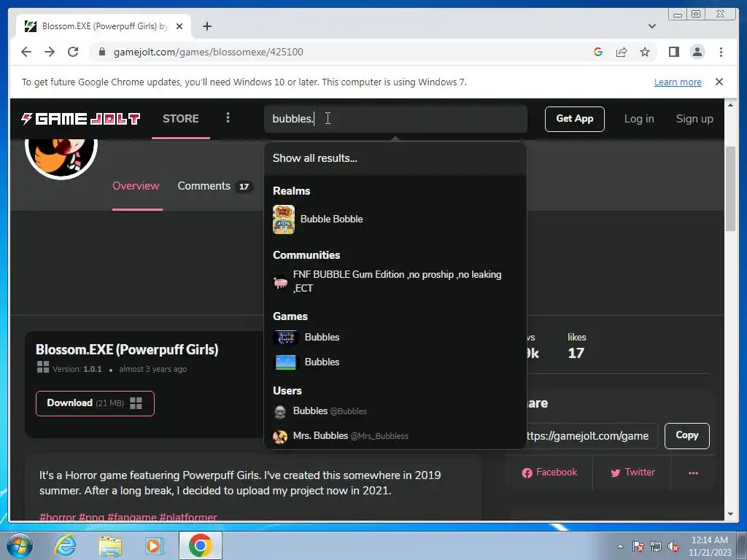This screenshot has height=560, width=747.
Task: Click the Action Center flag tray icon
Action: click(638, 547)
